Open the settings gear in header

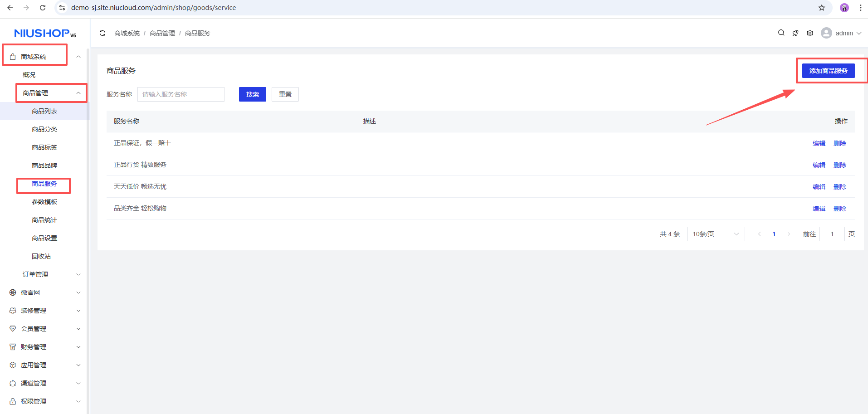coord(810,33)
